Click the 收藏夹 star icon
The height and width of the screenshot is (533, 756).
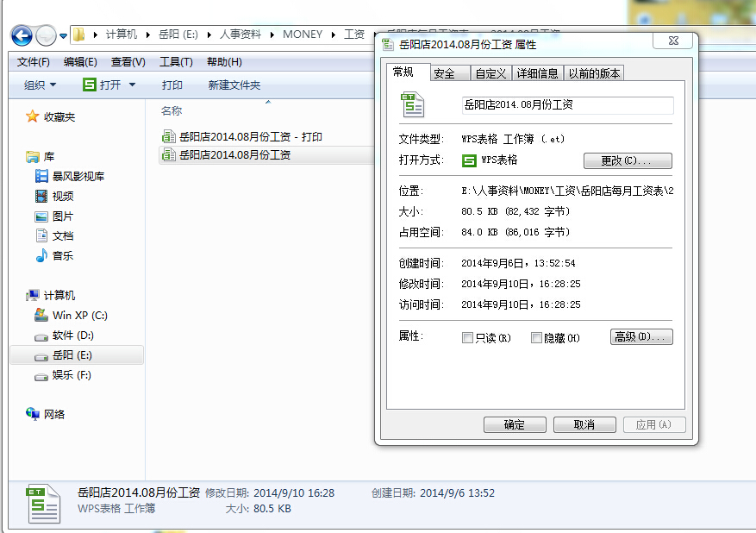(32, 116)
